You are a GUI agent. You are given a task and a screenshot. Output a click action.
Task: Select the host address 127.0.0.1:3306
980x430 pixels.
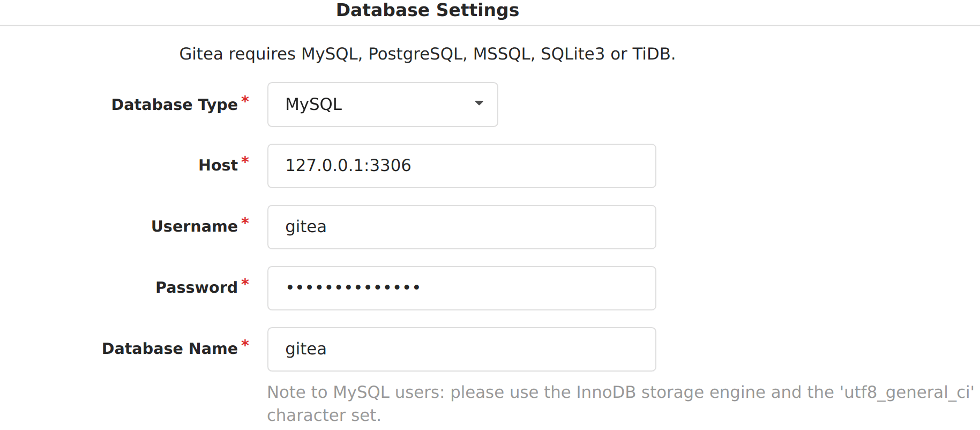(347, 166)
